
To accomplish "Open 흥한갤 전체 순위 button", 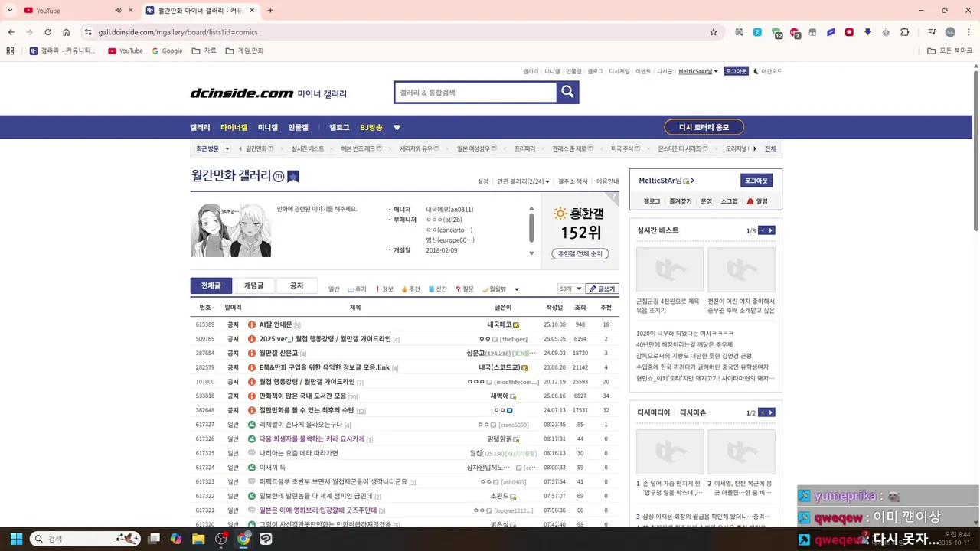I will pyautogui.click(x=580, y=253).
